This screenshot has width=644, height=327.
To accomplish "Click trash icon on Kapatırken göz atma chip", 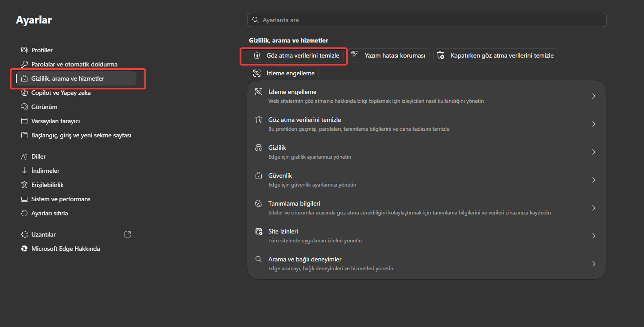I will click(x=440, y=55).
